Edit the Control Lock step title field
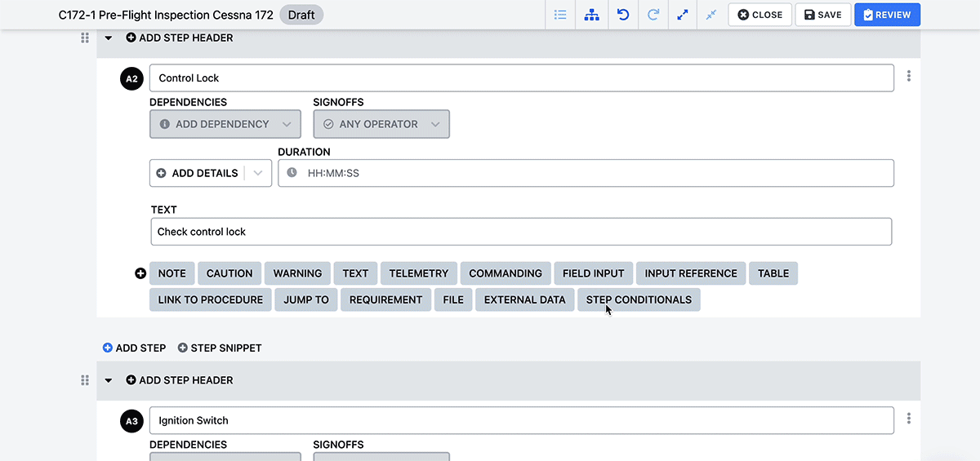The width and height of the screenshot is (980, 461). (522, 78)
